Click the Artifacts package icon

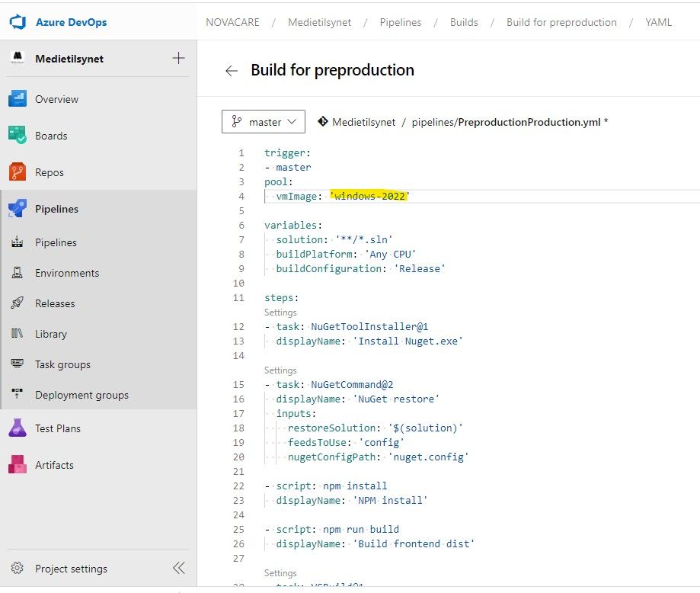point(18,465)
